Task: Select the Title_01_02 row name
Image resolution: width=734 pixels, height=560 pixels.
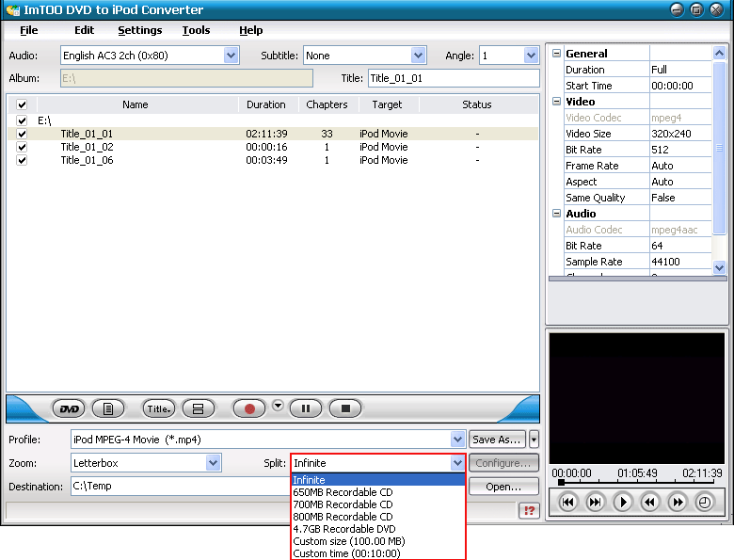Action: coord(87,147)
